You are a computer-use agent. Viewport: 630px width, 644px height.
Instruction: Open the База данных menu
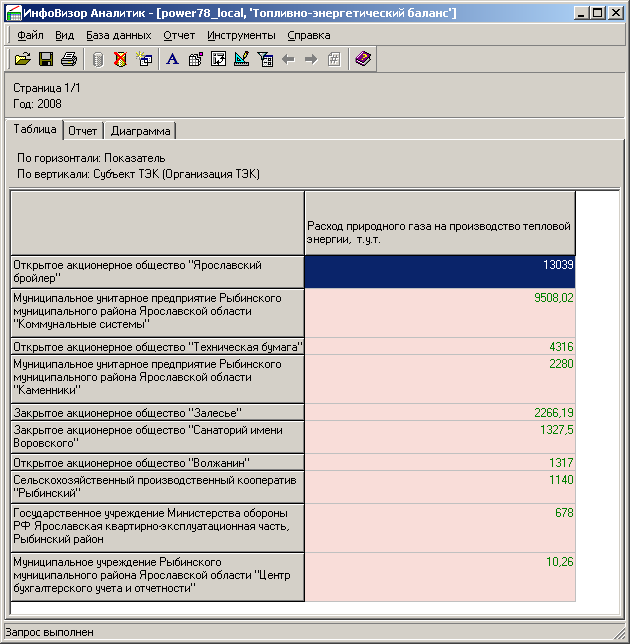pos(119,35)
